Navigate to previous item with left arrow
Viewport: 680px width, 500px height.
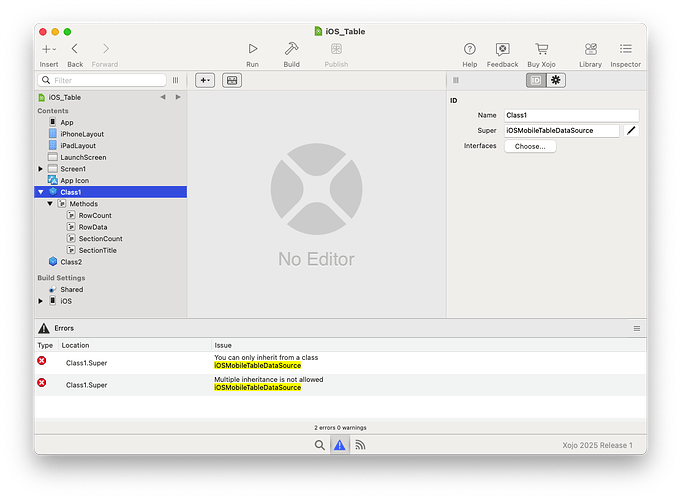163,97
